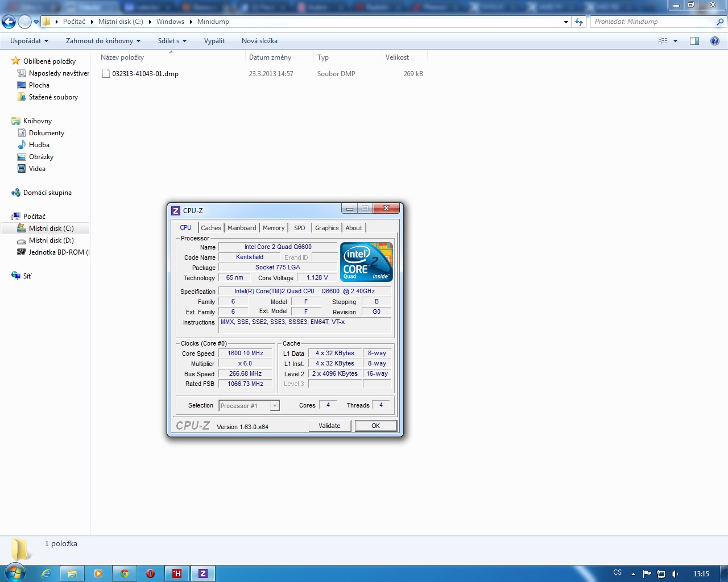
Task: Open the Opera browser taskbar icon
Action: coord(151,573)
